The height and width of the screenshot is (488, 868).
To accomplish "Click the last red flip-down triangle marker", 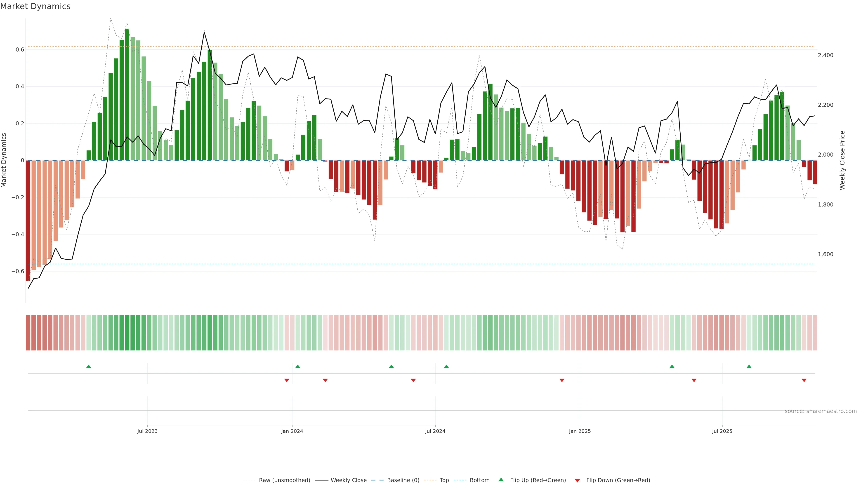I will [804, 380].
